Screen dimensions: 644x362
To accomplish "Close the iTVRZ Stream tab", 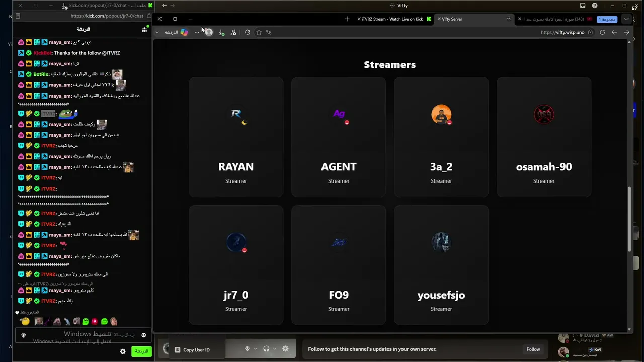I will 359,19.
